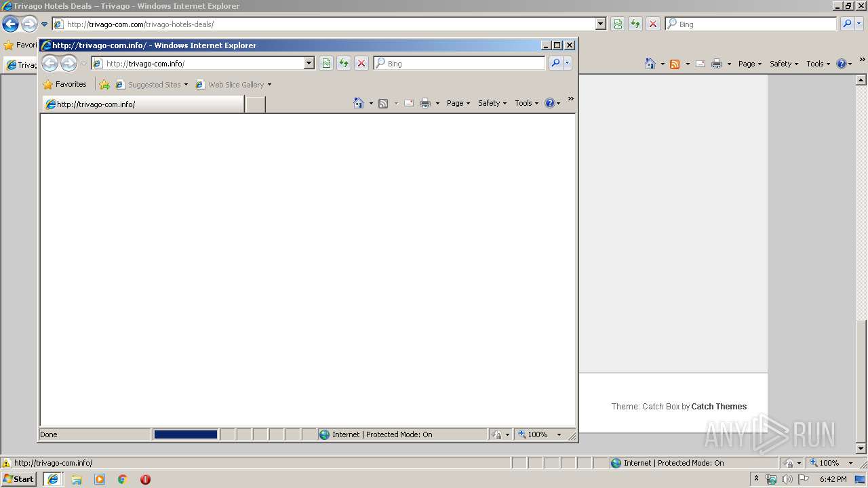Open Tools menu in background window
The width and height of the screenshot is (868, 488).
click(x=818, y=64)
